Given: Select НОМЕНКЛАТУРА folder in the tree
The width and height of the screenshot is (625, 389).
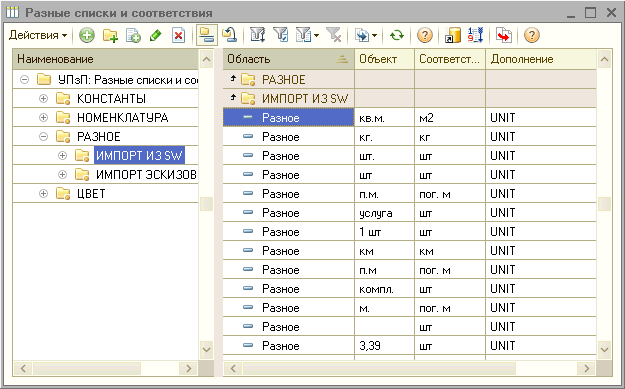Looking at the screenshot, I should [x=122, y=118].
